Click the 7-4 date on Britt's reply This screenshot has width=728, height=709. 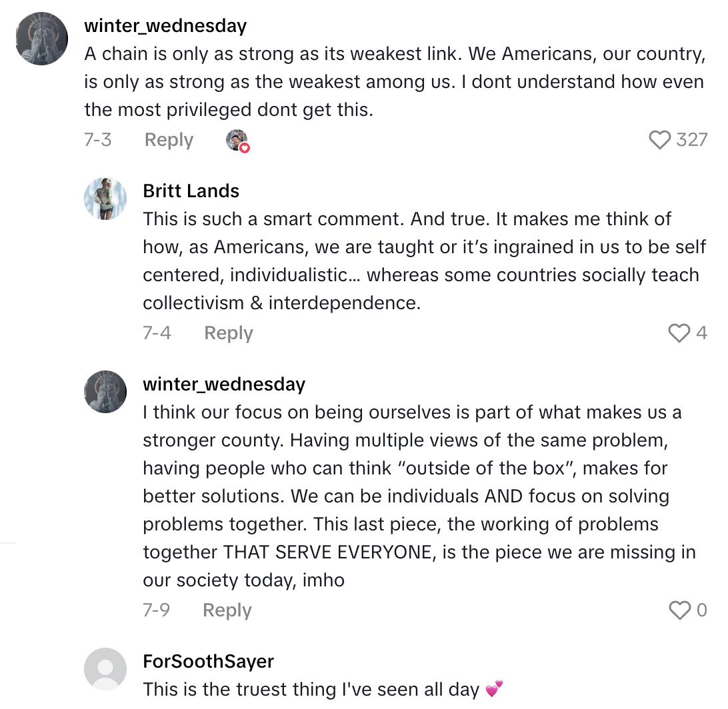point(157,333)
